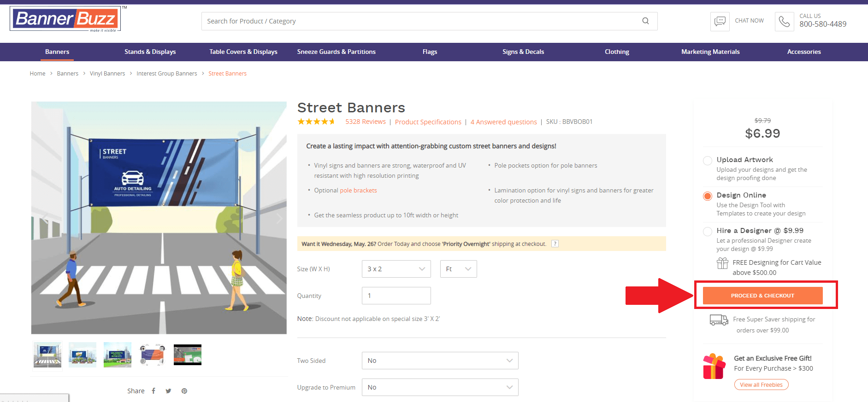Open the Flags menu item
The image size is (868, 402).
click(430, 52)
